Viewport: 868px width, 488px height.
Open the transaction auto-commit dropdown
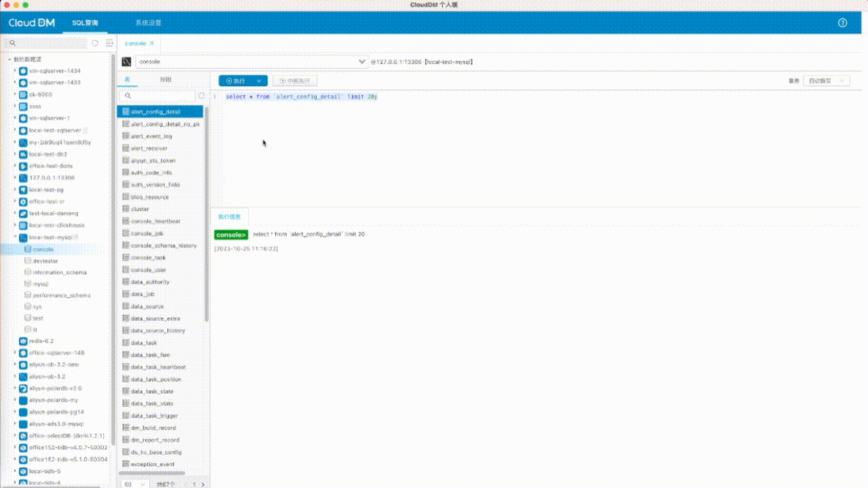[x=827, y=81]
